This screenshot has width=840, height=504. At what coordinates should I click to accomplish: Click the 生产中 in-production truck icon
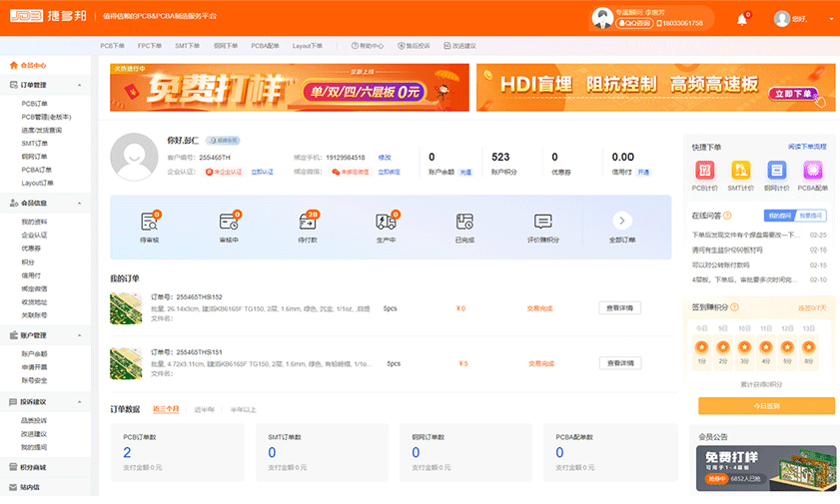click(x=386, y=222)
